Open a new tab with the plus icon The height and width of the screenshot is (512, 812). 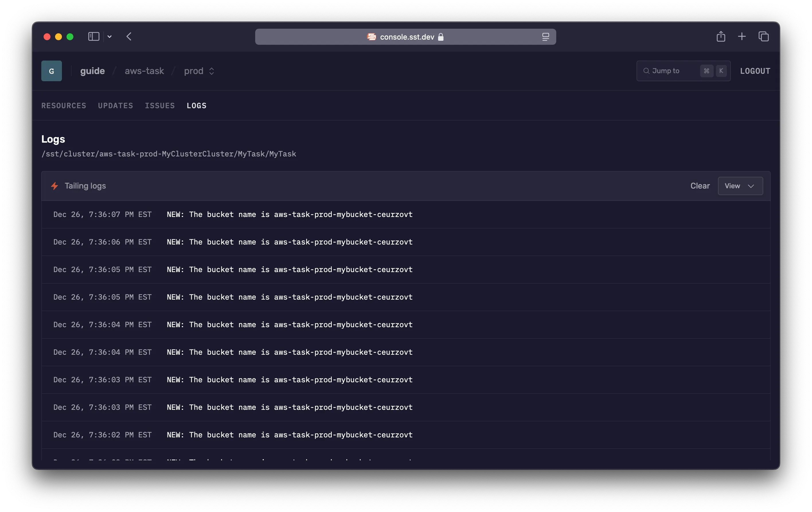742,36
